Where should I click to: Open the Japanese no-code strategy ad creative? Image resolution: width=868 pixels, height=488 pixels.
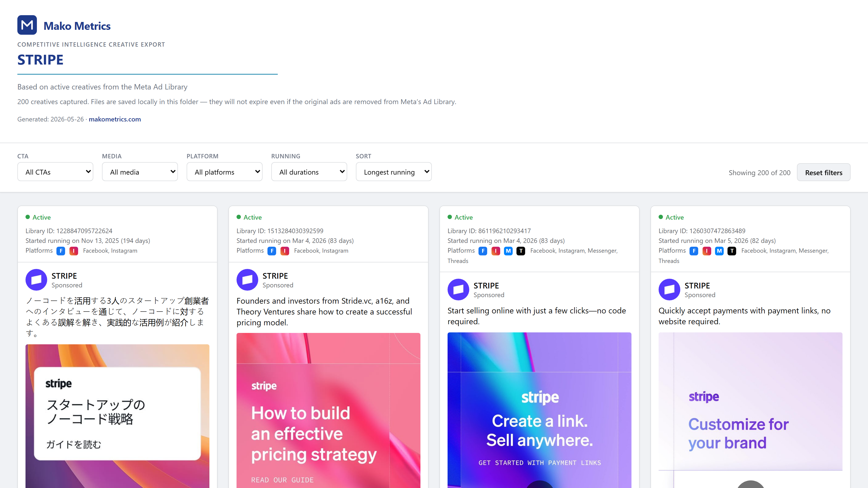117,416
